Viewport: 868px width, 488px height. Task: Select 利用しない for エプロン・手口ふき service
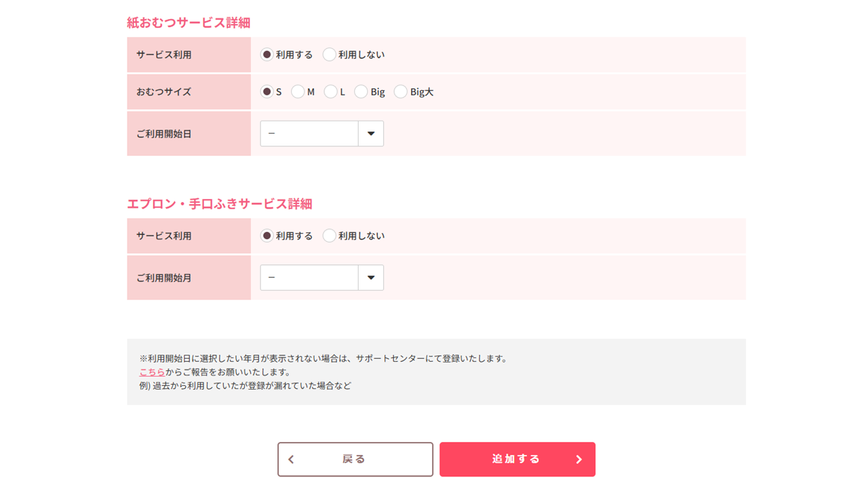click(x=330, y=236)
